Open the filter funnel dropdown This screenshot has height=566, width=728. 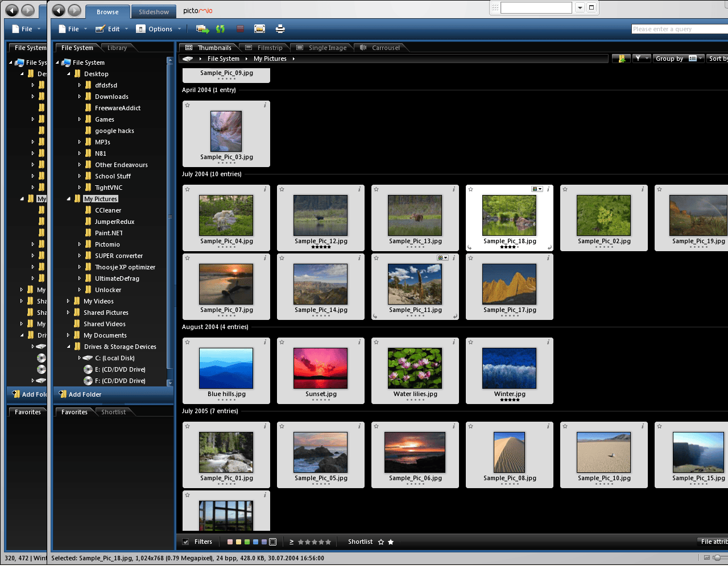642,59
